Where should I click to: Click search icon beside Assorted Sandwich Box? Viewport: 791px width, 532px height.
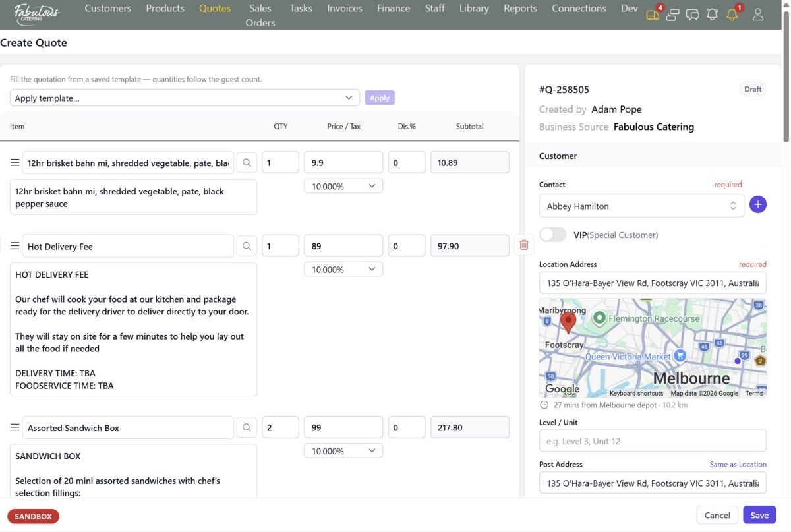[247, 427]
